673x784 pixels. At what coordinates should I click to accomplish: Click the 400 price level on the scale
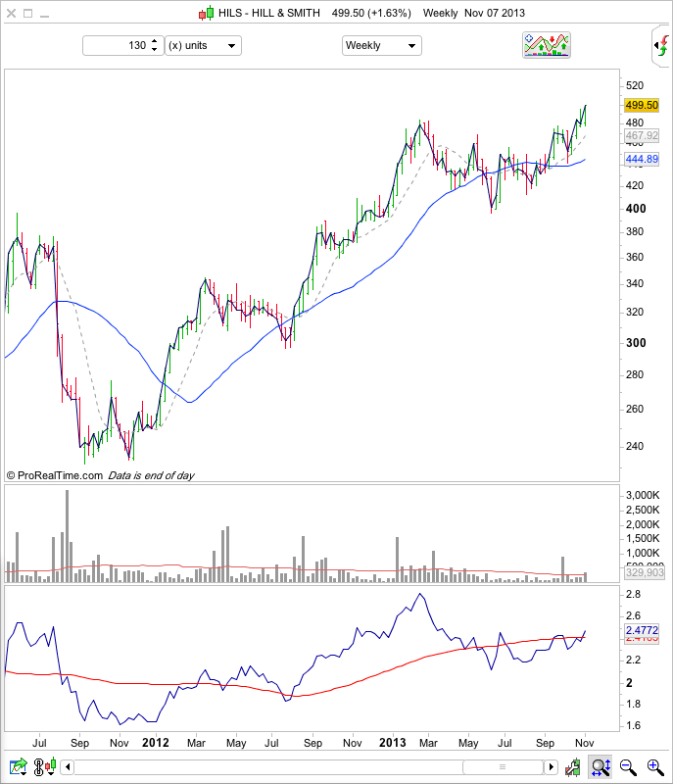[636, 209]
